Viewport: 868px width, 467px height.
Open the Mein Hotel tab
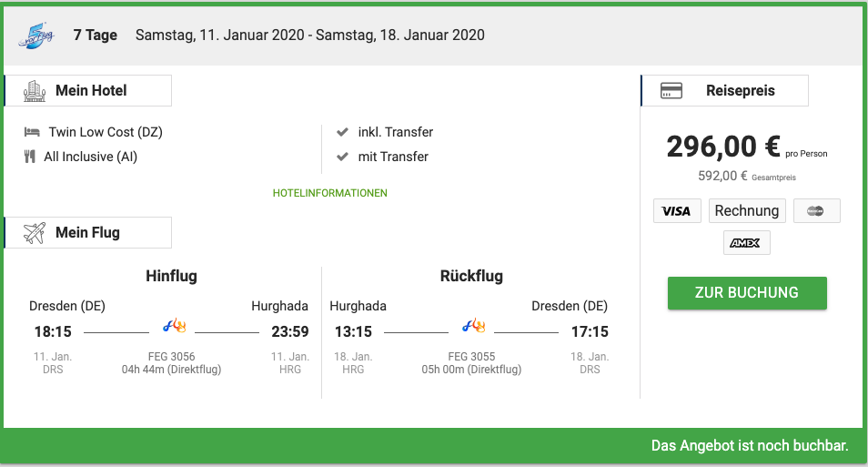coord(88,90)
